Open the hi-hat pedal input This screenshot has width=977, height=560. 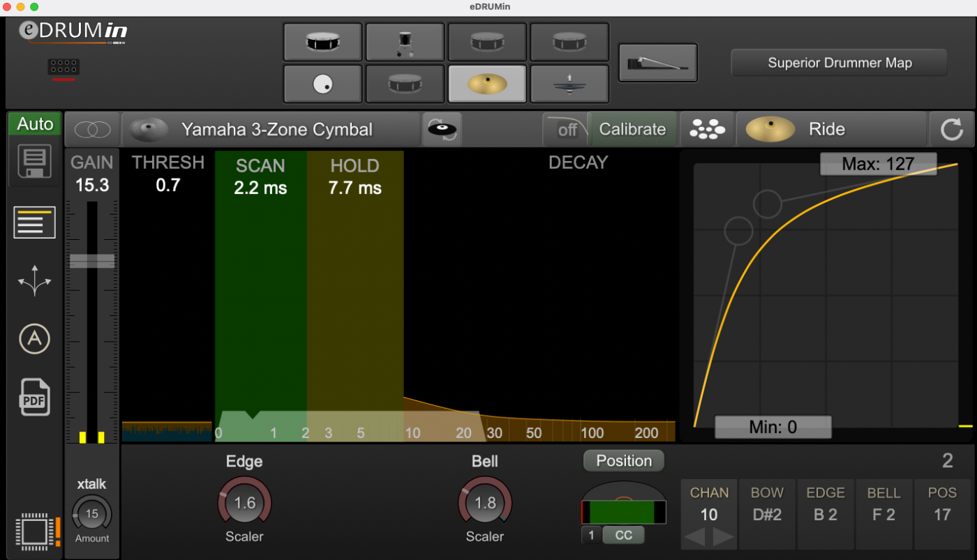(658, 63)
